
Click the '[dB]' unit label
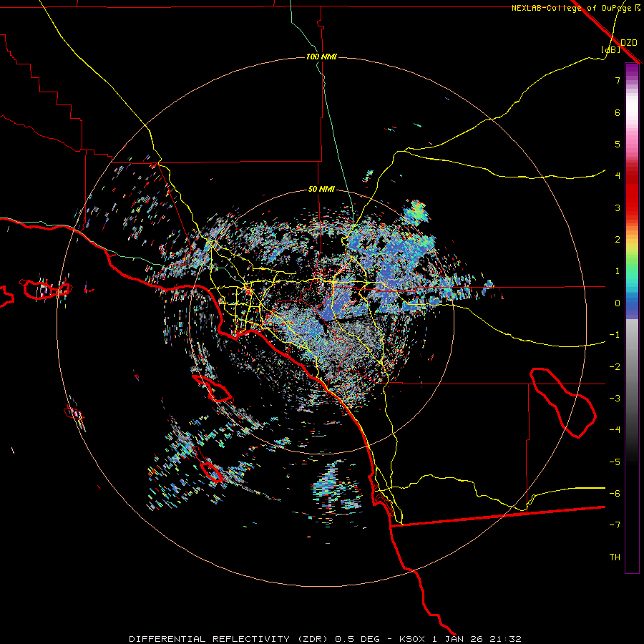610,49
